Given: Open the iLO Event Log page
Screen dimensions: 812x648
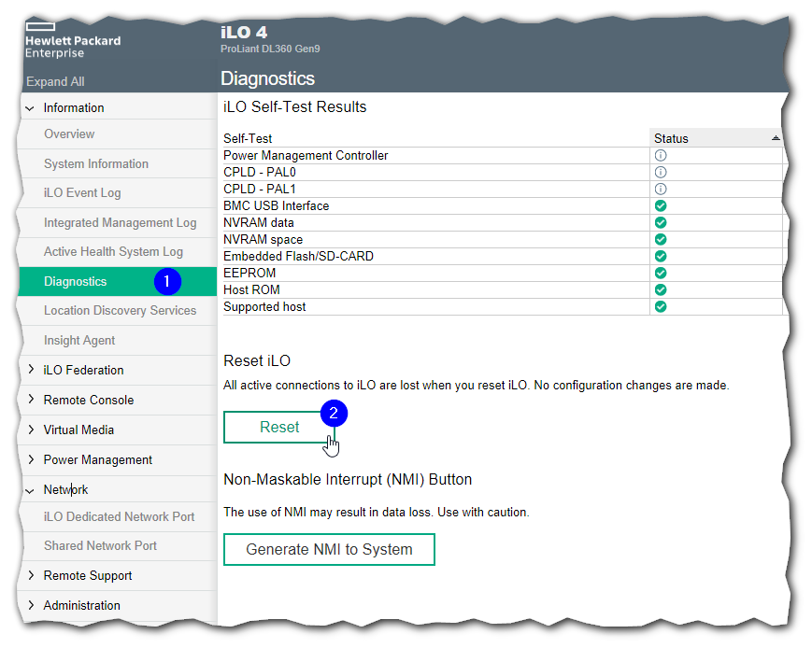Looking at the screenshot, I should pyautogui.click(x=82, y=193).
